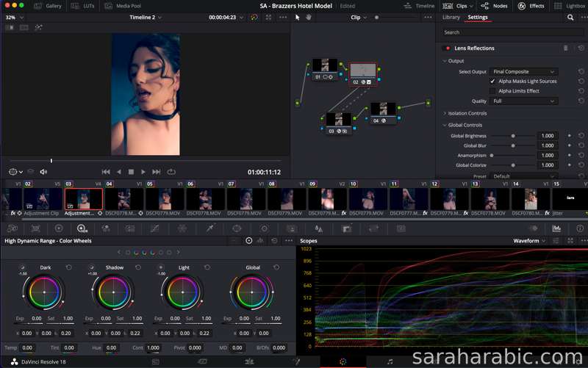Select clip 15 Jitter thumbnail
The height and width of the screenshot is (368, 588).
[570, 199]
